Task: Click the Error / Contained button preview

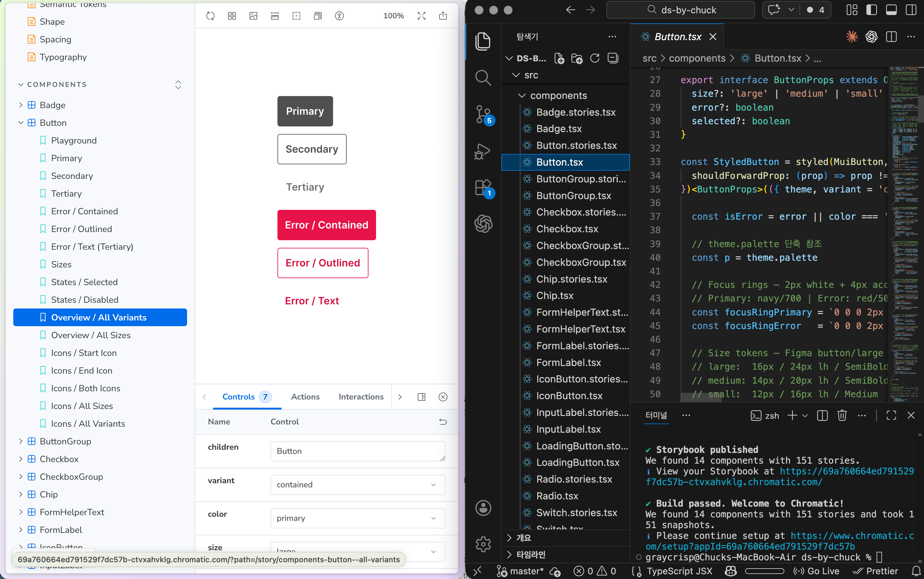Action: (x=326, y=225)
